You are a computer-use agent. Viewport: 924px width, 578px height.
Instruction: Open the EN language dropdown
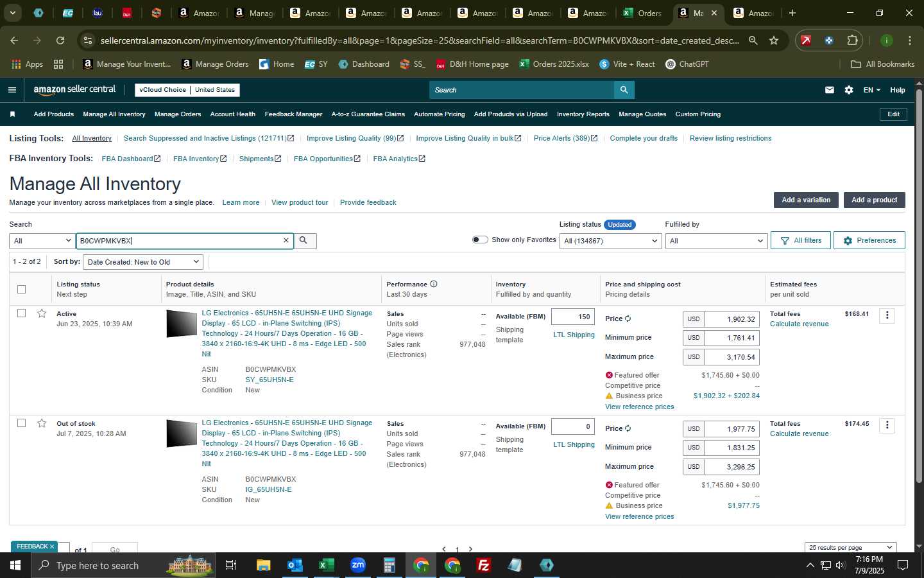872,90
